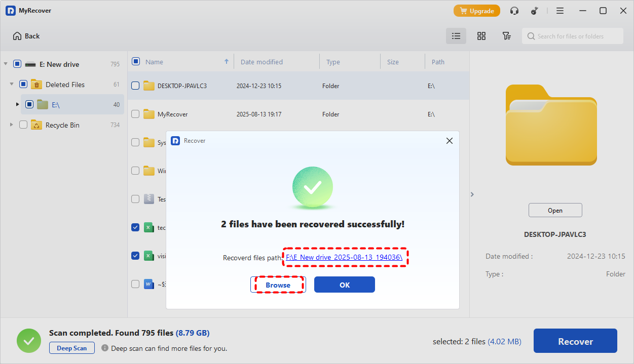634x364 pixels.
Task: Collapse the E: New drive tree node
Action: (x=6, y=64)
